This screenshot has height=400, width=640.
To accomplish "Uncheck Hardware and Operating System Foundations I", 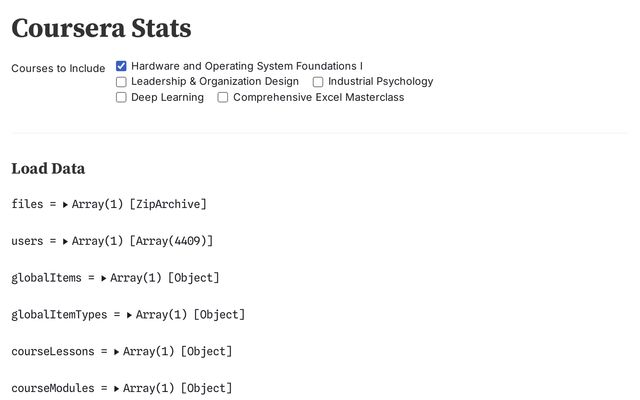I will click(121, 66).
